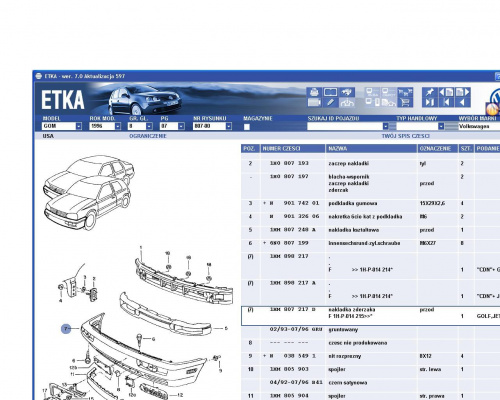Click the OGRANICZENIE link
This screenshot has height=400, width=500.
click(x=148, y=136)
